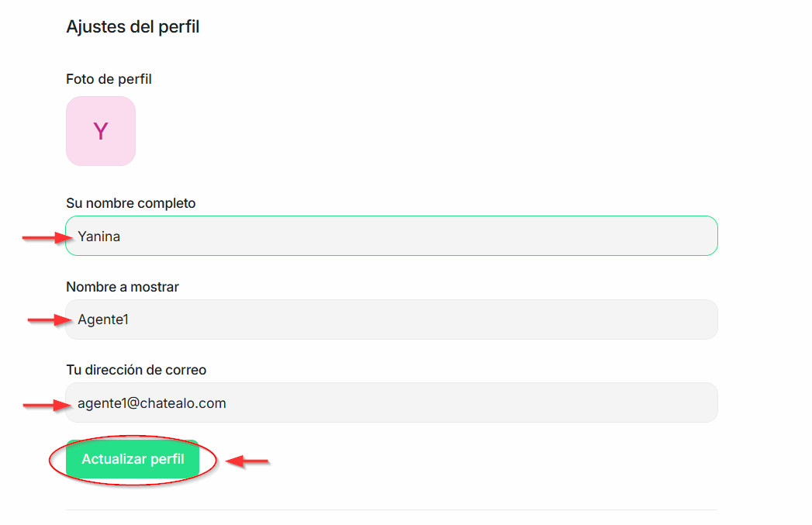812x525 pixels.
Task: Click the word Yanina in the name field
Action: (x=98, y=237)
